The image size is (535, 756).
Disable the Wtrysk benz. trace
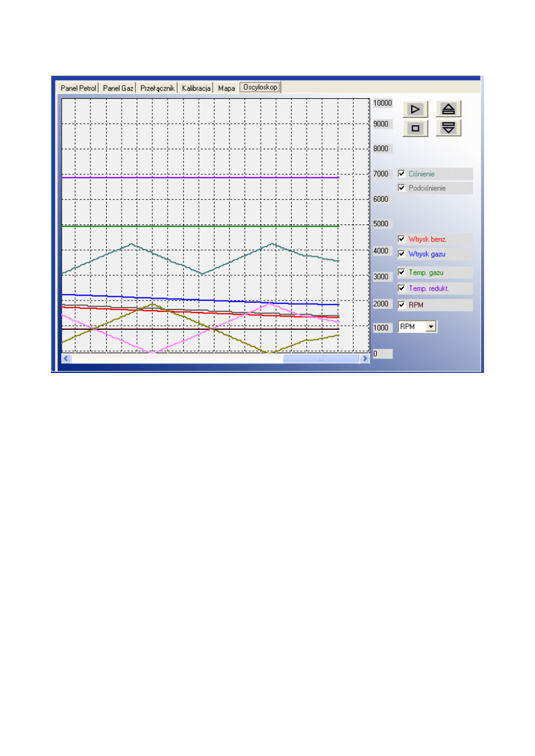click(x=402, y=239)
